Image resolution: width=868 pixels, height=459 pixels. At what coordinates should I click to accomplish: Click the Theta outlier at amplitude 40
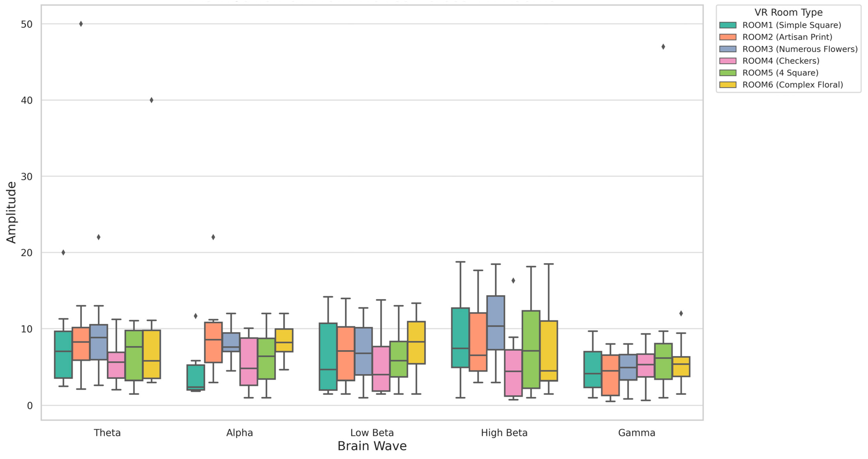pos(152,100)
